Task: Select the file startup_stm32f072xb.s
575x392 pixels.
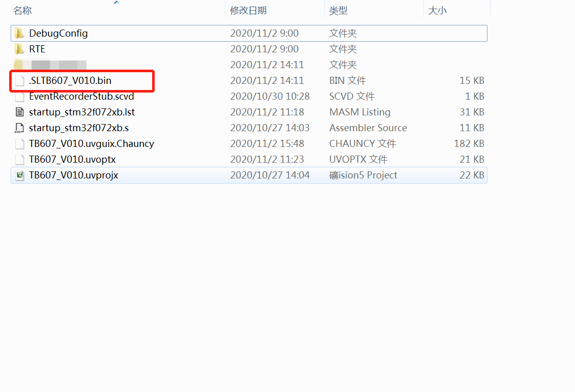Action: 79,128
